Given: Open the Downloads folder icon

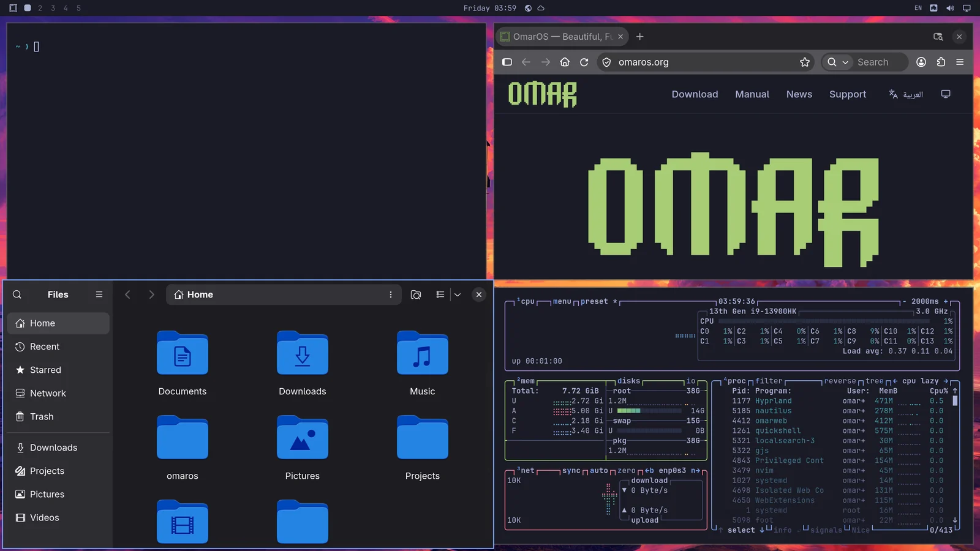Looking at the screenshot, I should [x=303, y=353].
